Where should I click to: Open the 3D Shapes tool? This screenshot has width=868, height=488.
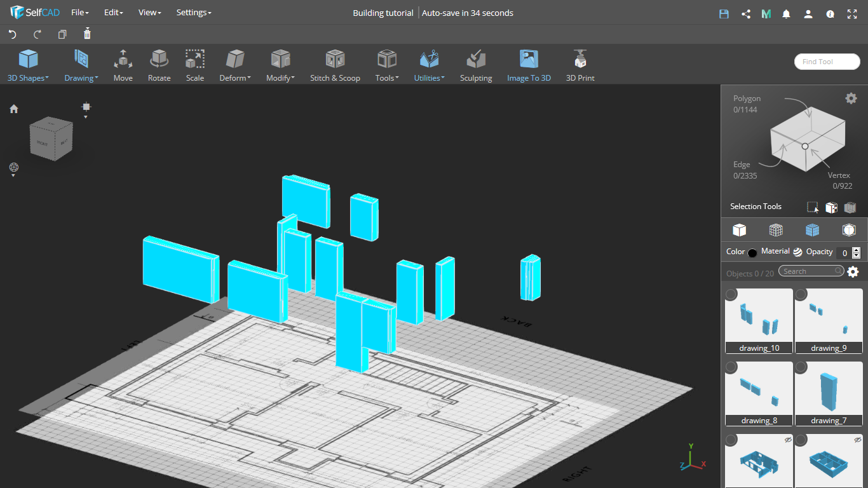28,66
